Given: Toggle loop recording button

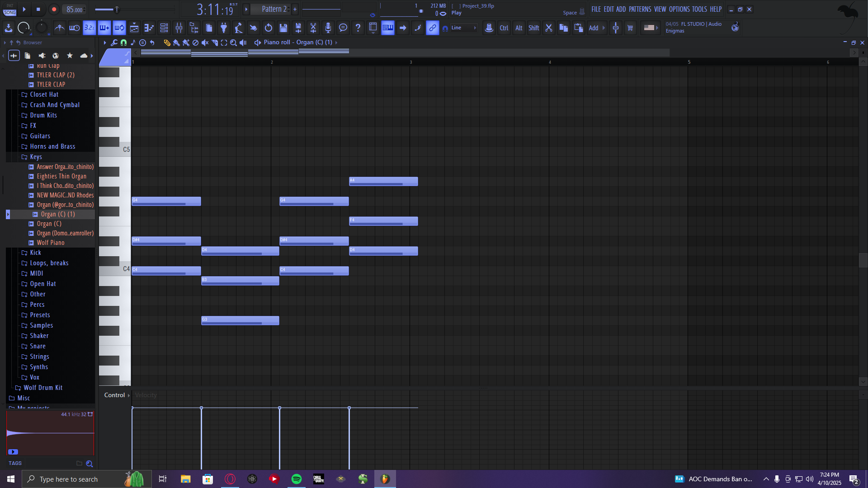Looking at the screenshot, I should point(119,28).
